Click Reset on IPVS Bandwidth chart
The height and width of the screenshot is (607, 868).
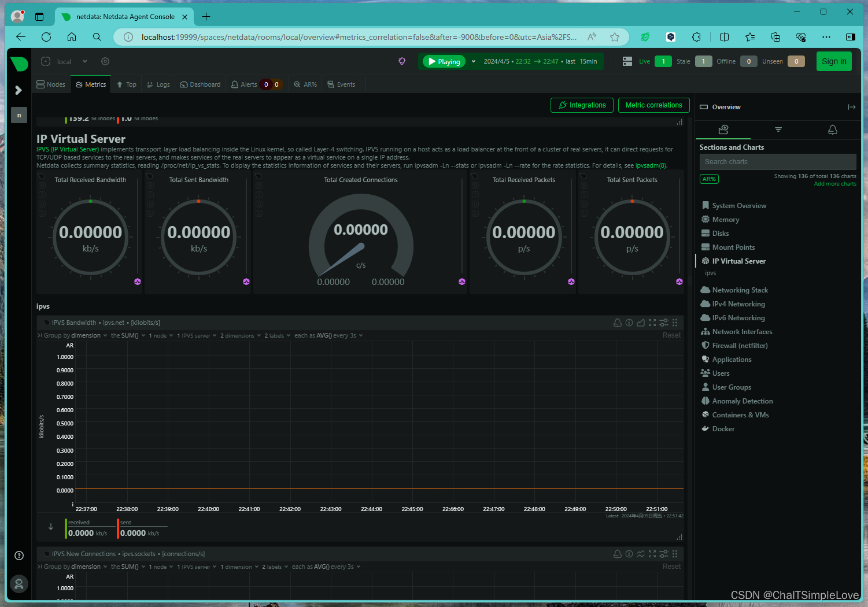[x=671, y=335]
